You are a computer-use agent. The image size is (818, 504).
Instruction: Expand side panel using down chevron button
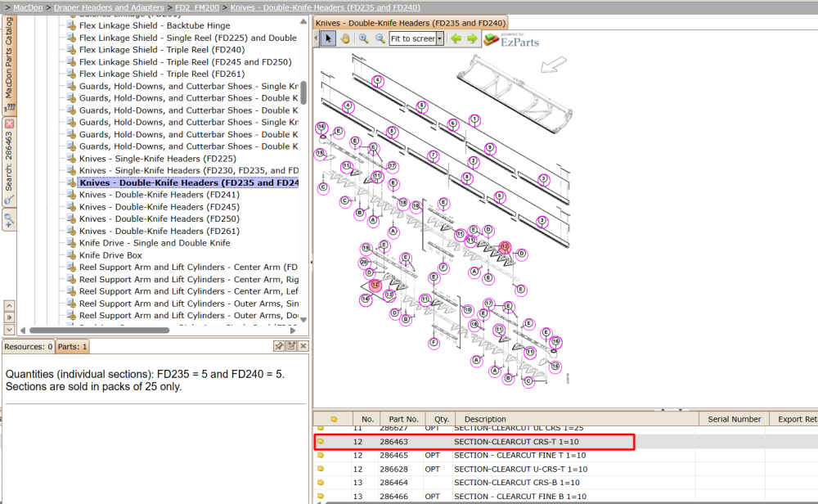pyautogui.click(x=9, y=329)
